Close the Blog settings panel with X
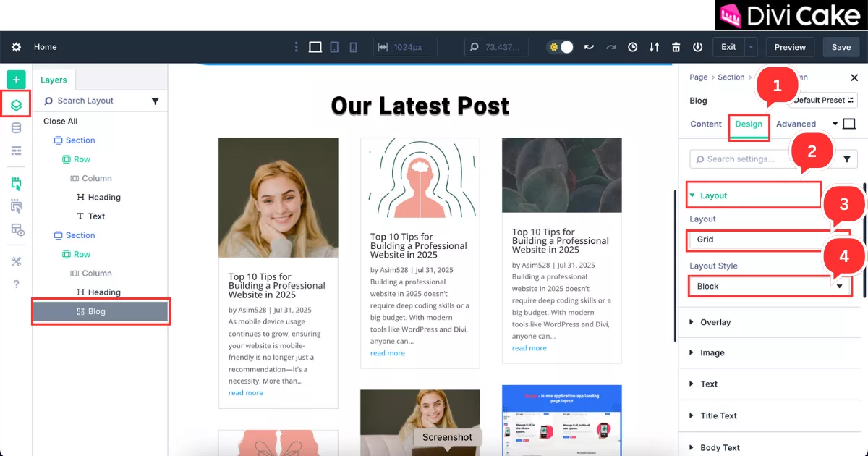This screenshot has width=868, height=456. point(854,77)
